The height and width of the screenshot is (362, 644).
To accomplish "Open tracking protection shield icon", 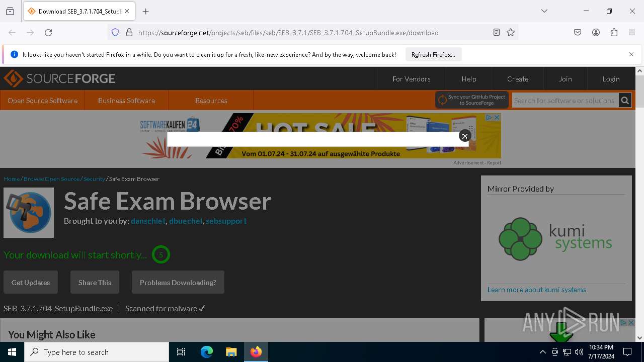I will tap(115, 33).
